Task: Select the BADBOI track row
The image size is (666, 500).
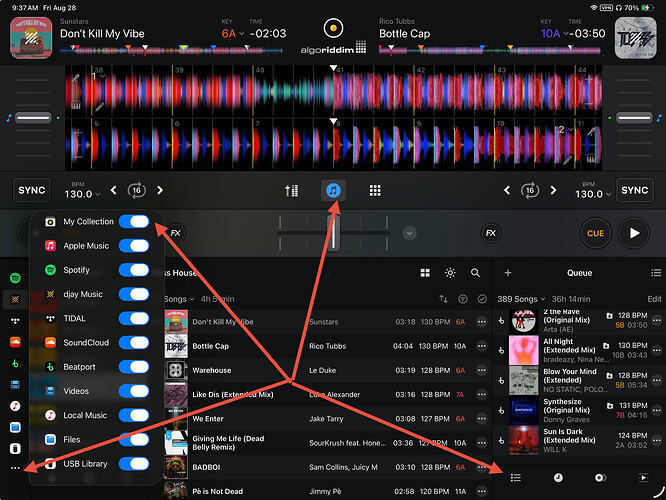Action: (327, 467)
